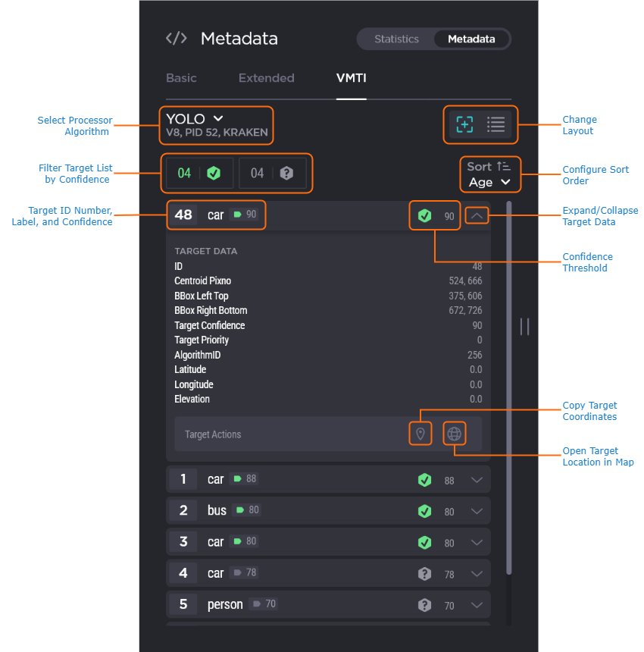Collapse target 48 car data
644x652 pixels.
click(x=477, y=216)
